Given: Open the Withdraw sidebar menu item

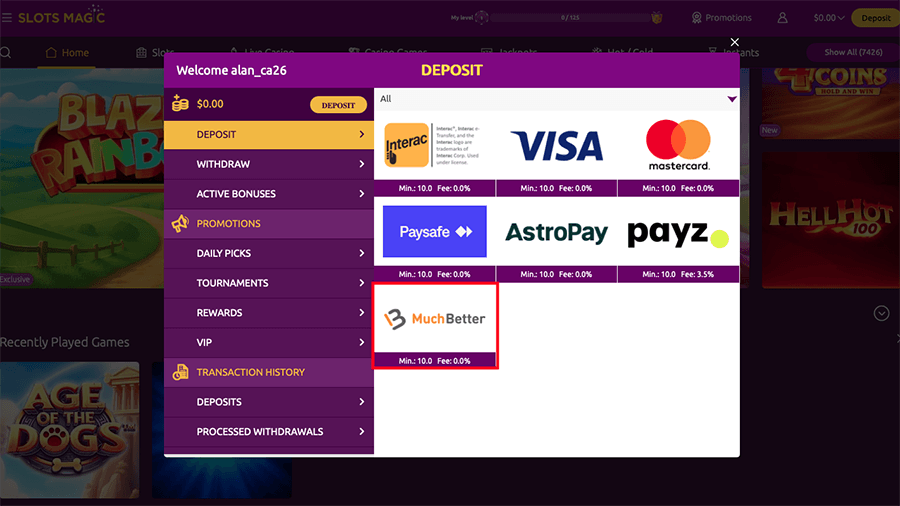Looking at the screenshot, I should point(269,164).
